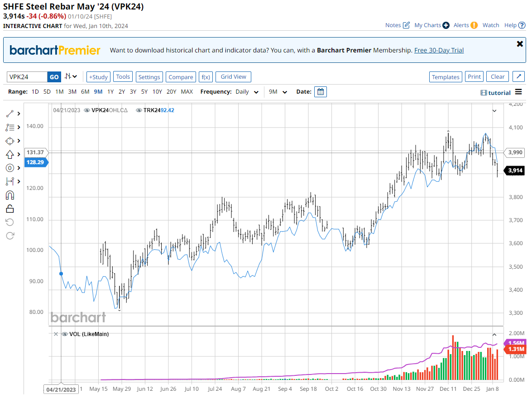
Task: Click the +Study button
Action: (98, 77)
